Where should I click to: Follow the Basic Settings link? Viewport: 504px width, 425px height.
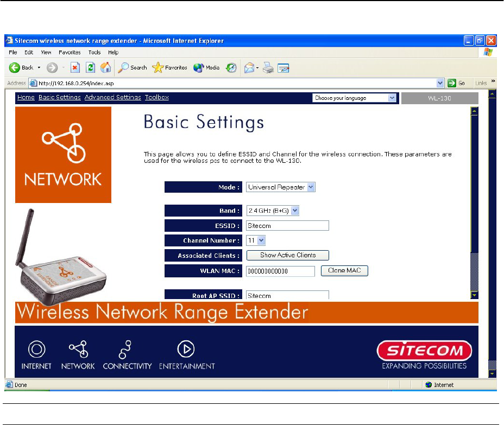pos(59,97)
